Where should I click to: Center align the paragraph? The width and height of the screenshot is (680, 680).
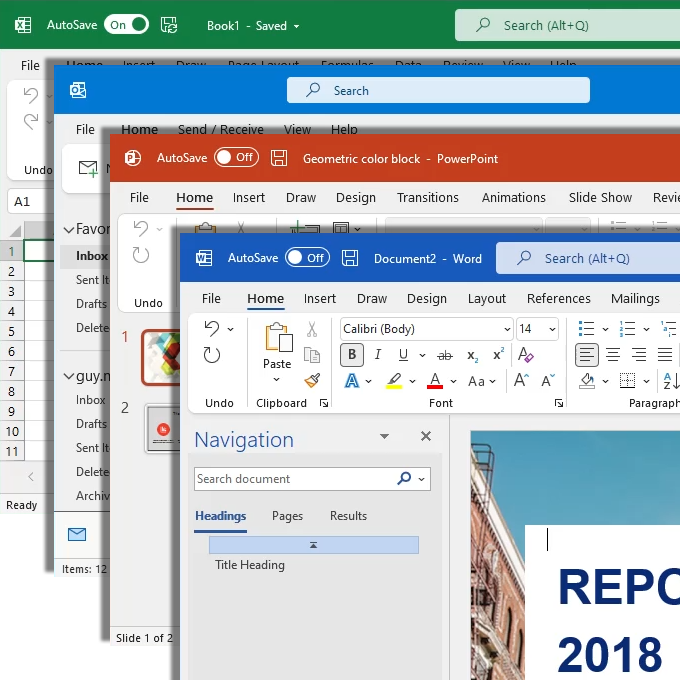click(x=613, y=355)
